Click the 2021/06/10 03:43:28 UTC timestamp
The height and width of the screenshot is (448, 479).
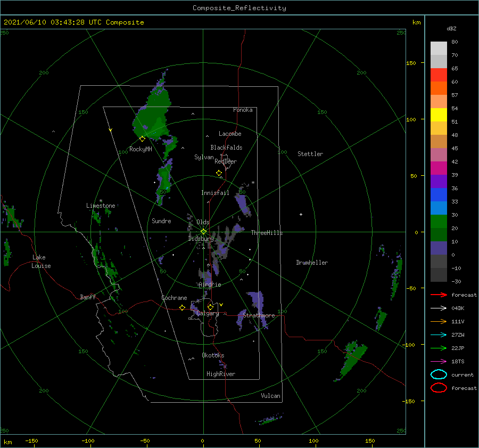(53, 22)
